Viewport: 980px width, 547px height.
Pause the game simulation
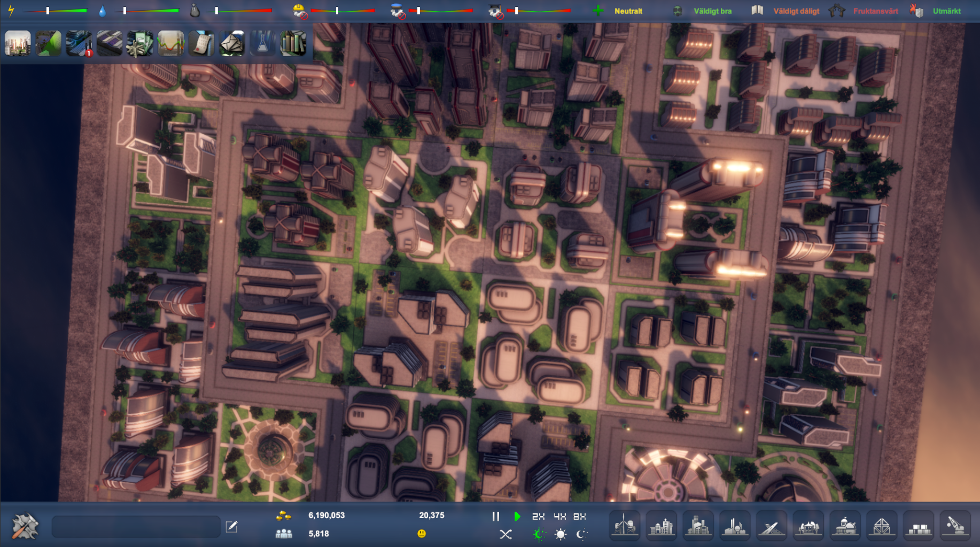click(x=495, y=517)
